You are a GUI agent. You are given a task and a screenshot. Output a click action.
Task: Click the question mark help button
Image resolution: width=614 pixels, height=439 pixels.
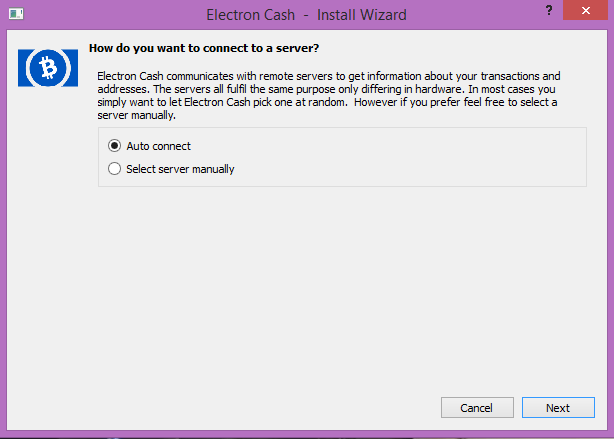pyautogui.click(x=548, y=9)
